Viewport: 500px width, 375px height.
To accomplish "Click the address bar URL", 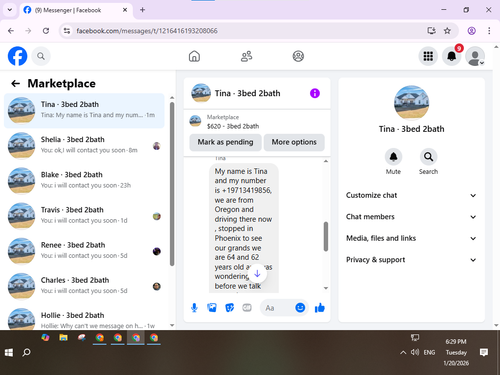I will 147,31.
